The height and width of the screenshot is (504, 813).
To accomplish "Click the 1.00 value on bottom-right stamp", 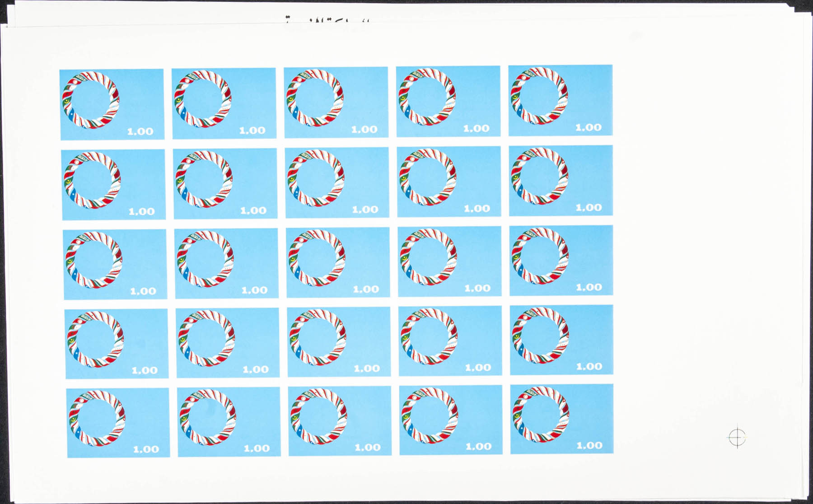I will click(x=589, y=446).
